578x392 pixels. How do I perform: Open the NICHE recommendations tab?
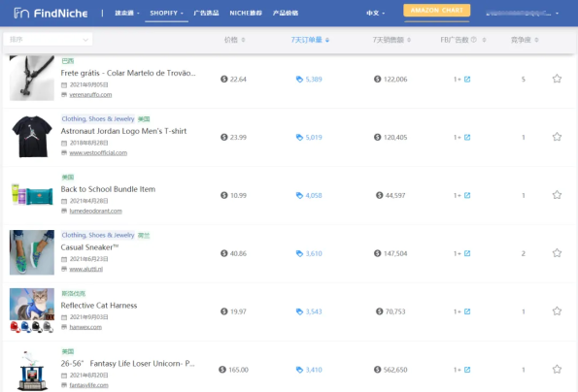[x=246, y=14]
